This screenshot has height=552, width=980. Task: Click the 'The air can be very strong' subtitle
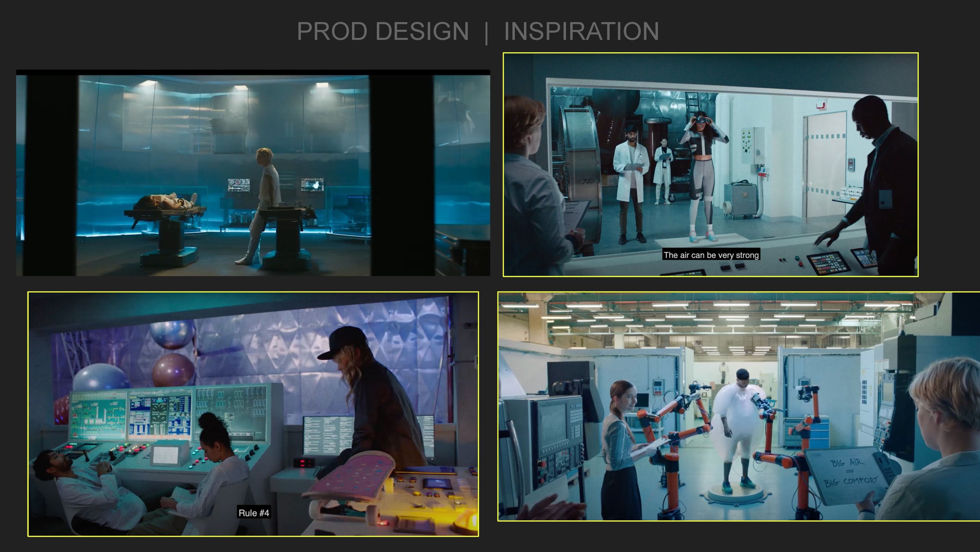(x=711, y=255)
